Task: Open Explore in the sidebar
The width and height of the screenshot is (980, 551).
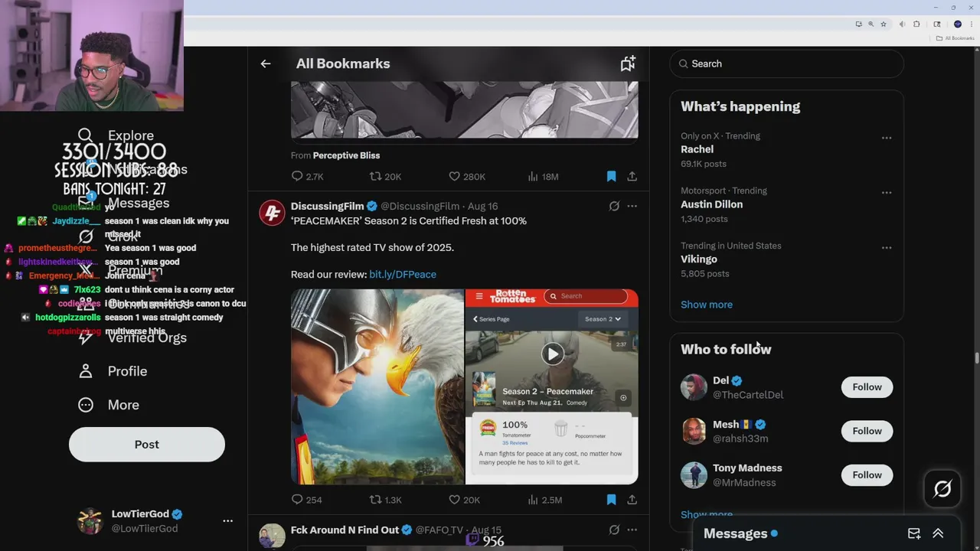Action: tap(116, 135)
